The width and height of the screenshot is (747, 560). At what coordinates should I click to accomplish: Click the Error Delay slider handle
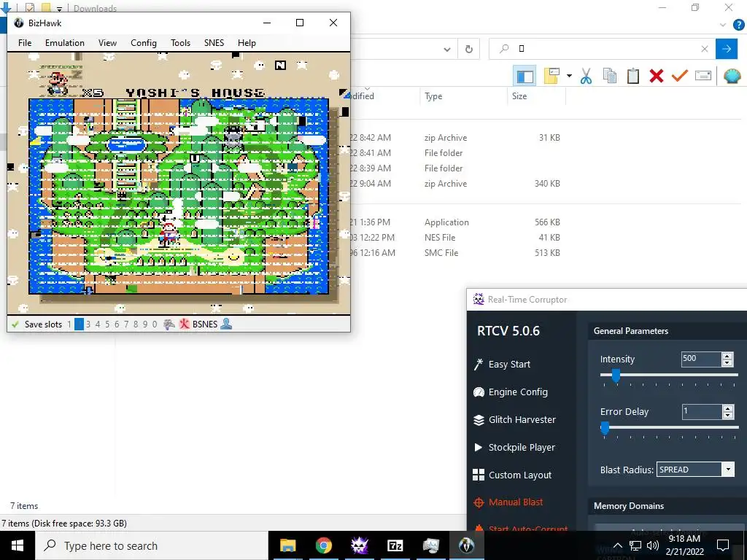pyautogui.click(x=605, y=427)
